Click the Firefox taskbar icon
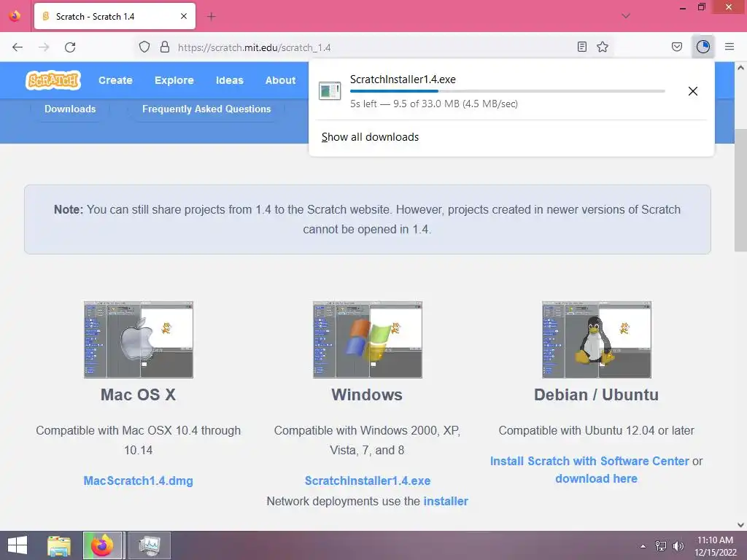The width and height of the screenshot is (747, 560). coord(102,545)
